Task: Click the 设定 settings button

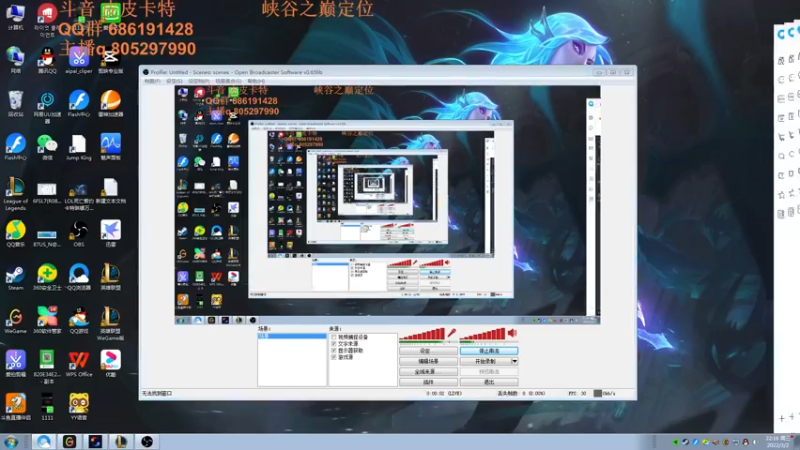Action: [428, 351]
